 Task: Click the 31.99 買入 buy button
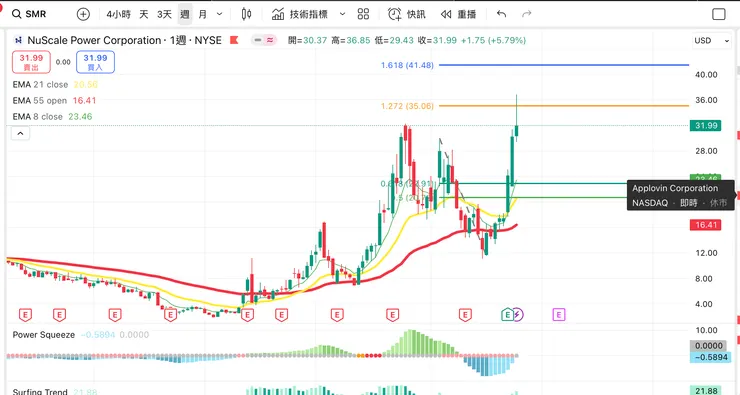95,62
